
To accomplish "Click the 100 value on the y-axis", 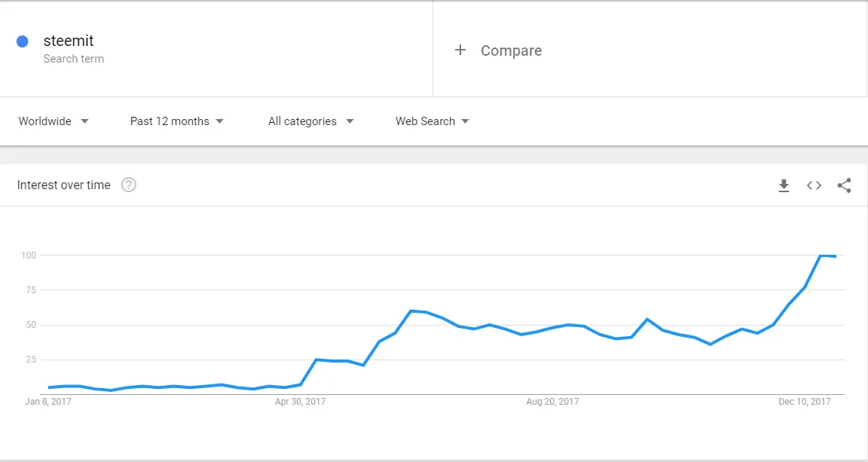I will pos(29,255).
